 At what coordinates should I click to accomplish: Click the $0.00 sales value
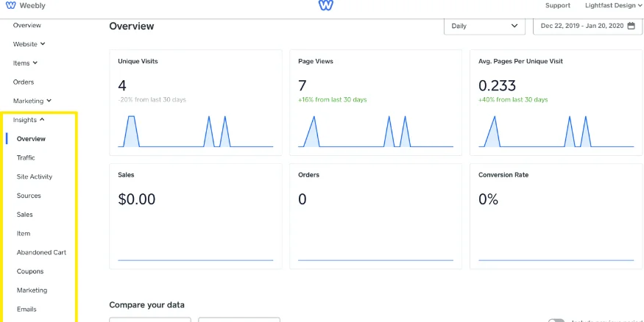(x=137, y=199)
